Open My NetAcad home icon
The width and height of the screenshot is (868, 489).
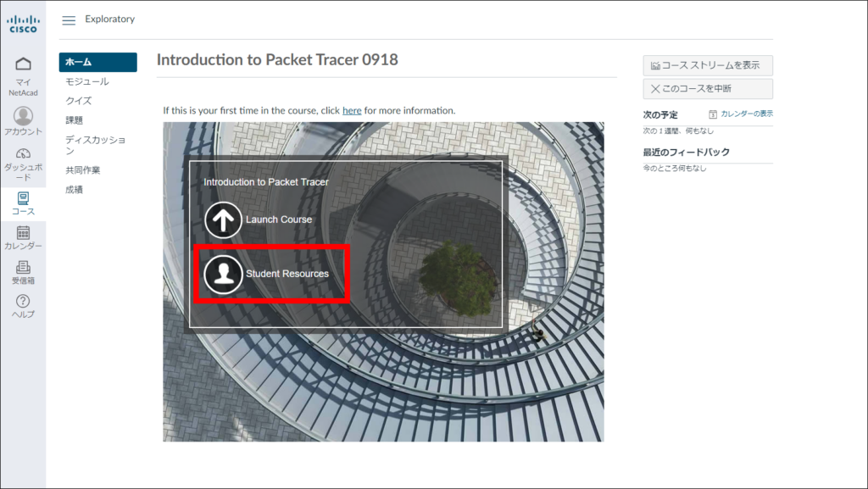point(23,64)
